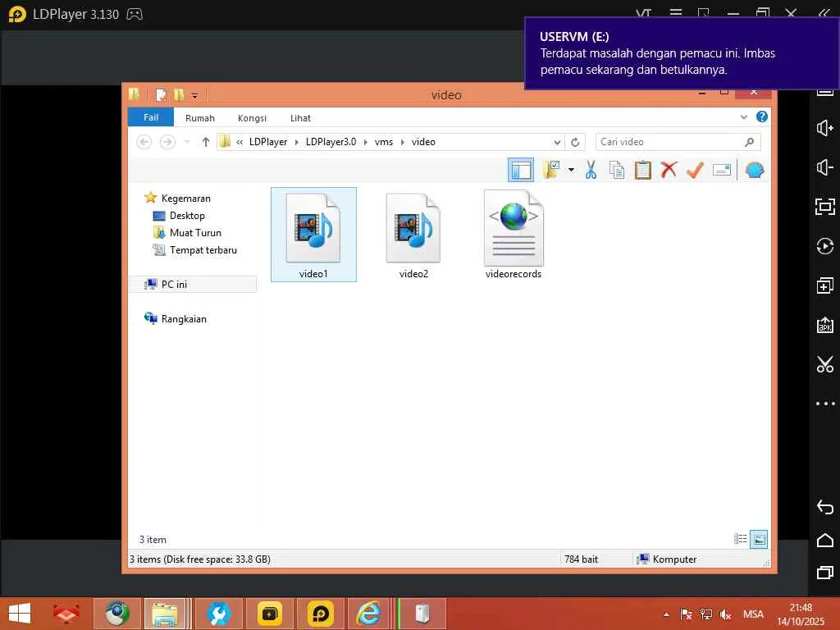The image size is (840, 630).
Task: Click the properties icon in the title bar
Action: pos(161,95)
